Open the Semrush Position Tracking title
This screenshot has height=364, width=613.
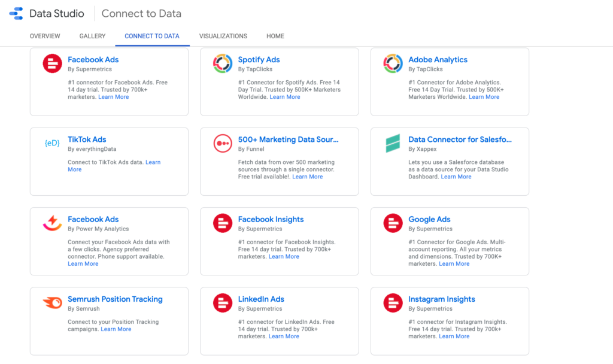[x=115, y=299]
